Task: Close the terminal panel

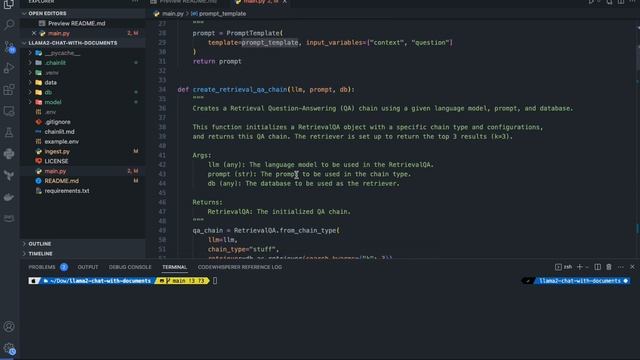Action: point(632,267)
